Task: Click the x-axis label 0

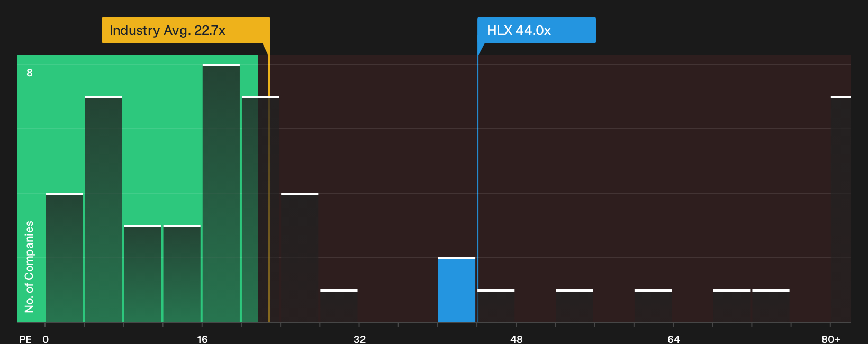Action: [46, 339]
